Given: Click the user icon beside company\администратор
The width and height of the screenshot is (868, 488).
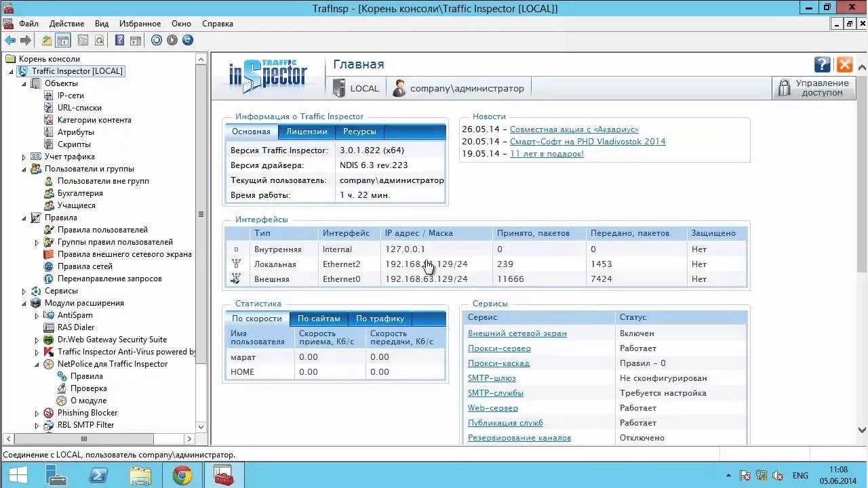Looking at the screenshot, I should 399,88.
